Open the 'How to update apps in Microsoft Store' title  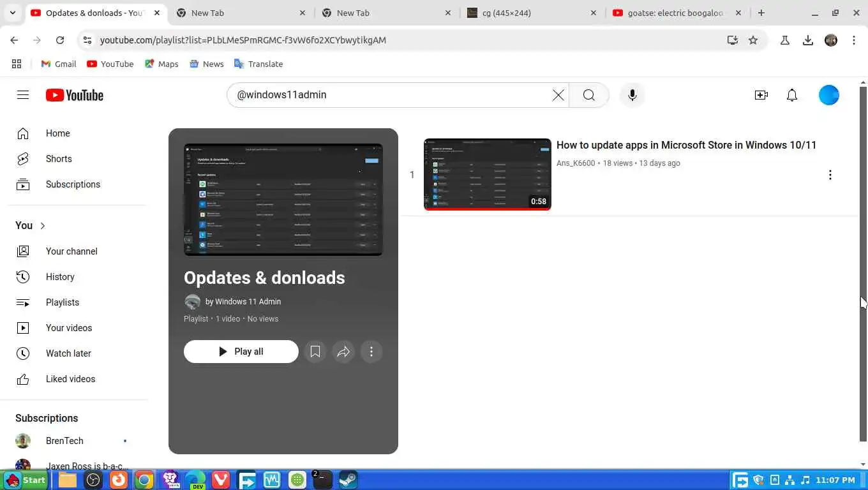pos(686,145)
